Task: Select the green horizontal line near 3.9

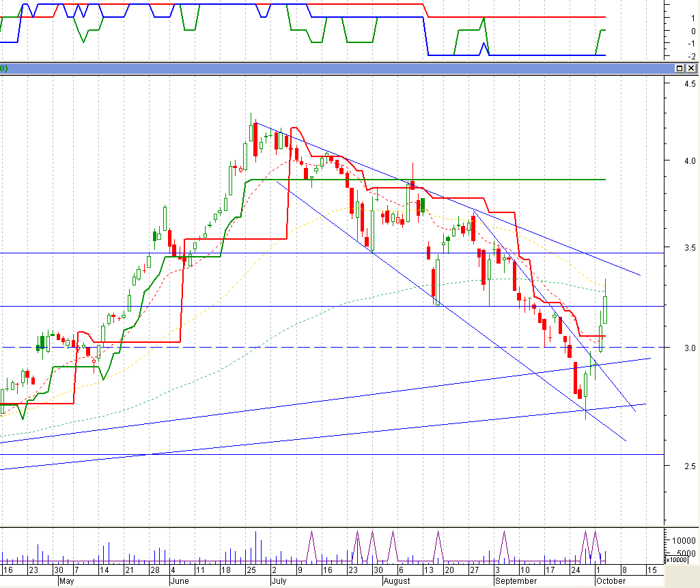Action: coord(426,180)
